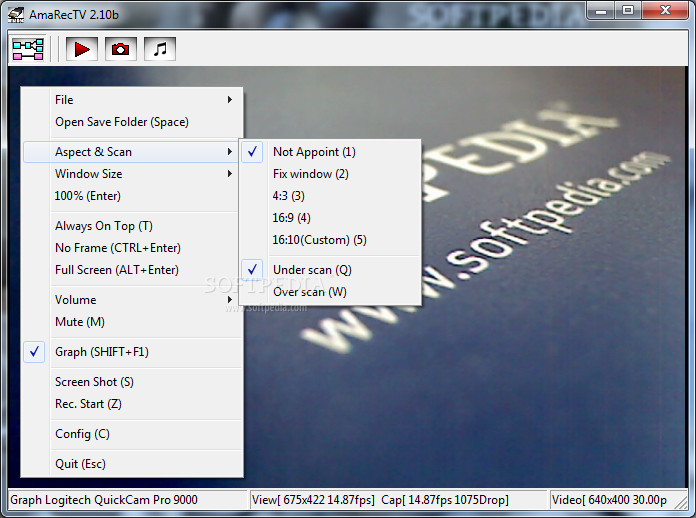Choose the 16:10(Custom) (5) aspect
Image resolution: width=696 pixels, height=518 pixels.
(330, 240)
